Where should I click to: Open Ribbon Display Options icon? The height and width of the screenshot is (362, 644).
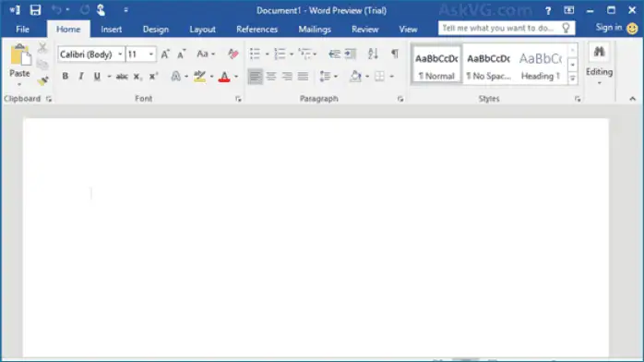click(x=569, y=10)
